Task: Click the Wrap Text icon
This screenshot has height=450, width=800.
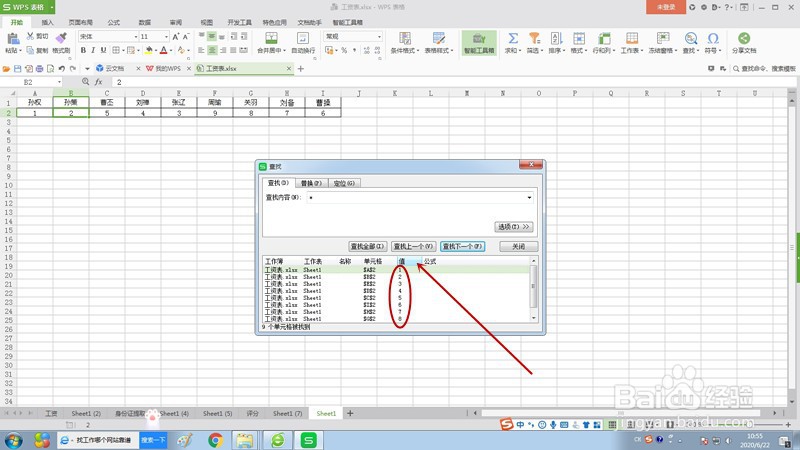Action: (x=303, y=38)
